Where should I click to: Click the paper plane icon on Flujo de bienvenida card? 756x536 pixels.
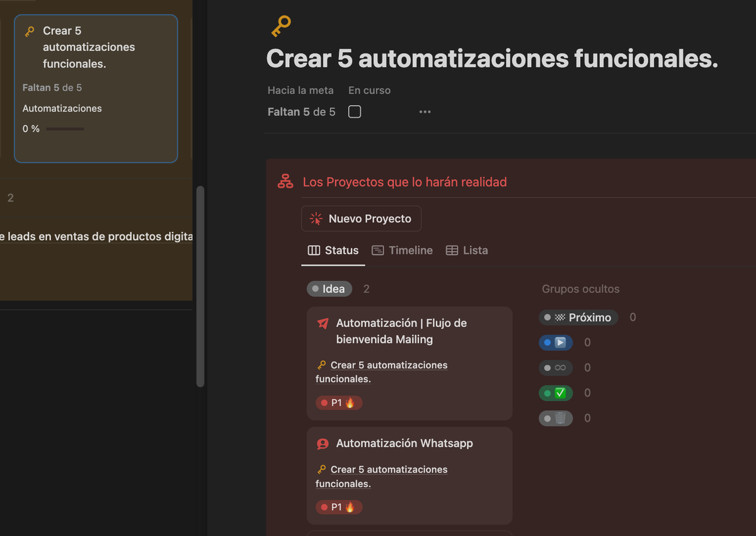(x=323, y=324)
